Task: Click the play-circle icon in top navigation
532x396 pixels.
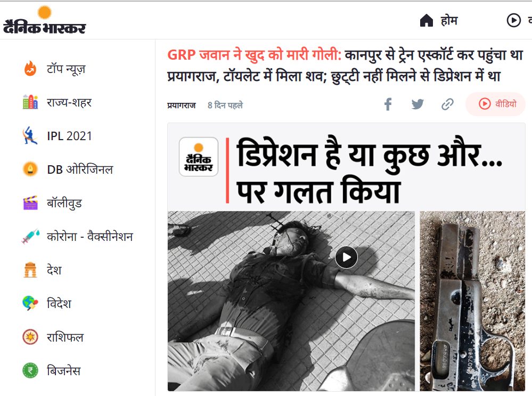Action: [514, 20]
